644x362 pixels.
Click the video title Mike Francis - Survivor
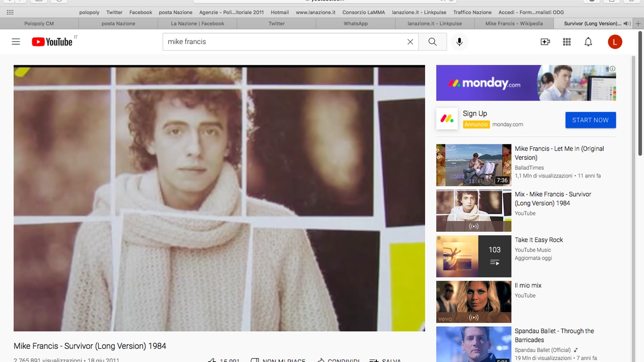[x=90, y=346]
